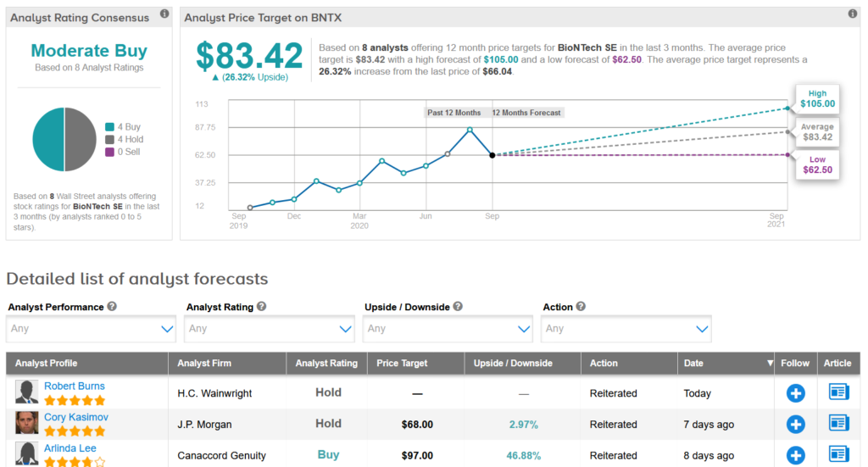868x467 pixels.
Task: Click the Buy/Hold pie chart
Action: pos(64,140)
